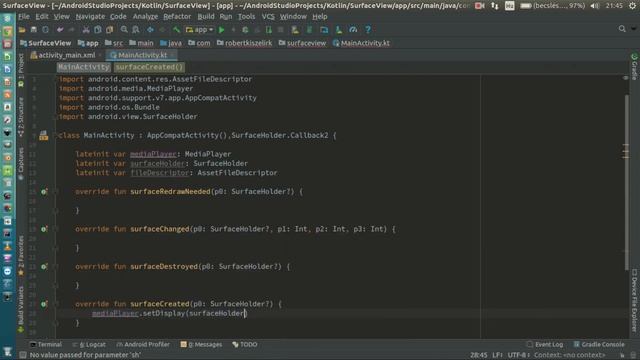Viewport: 640px width, 360px height.
Task: Click the system settings gear in top bar
Action: click(632, 6)
